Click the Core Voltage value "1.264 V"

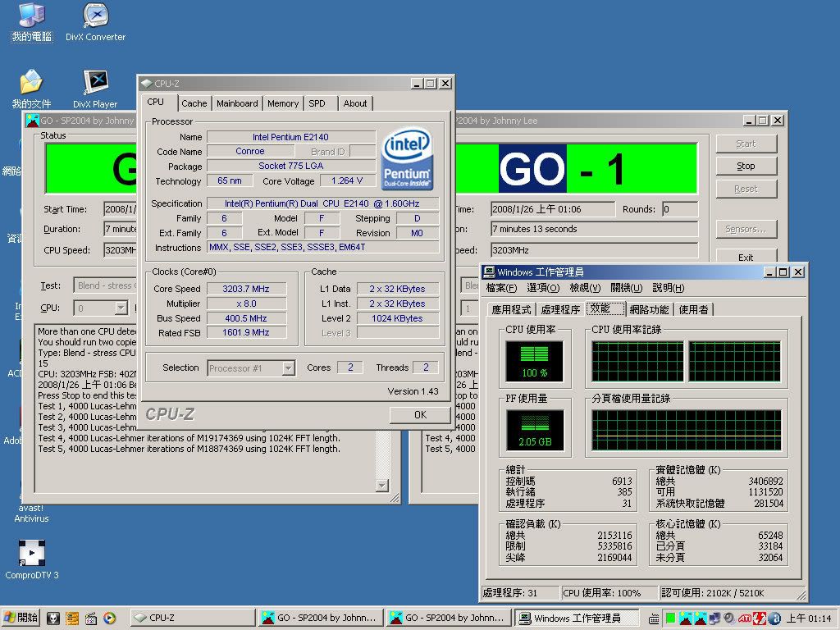click(347, 181)
